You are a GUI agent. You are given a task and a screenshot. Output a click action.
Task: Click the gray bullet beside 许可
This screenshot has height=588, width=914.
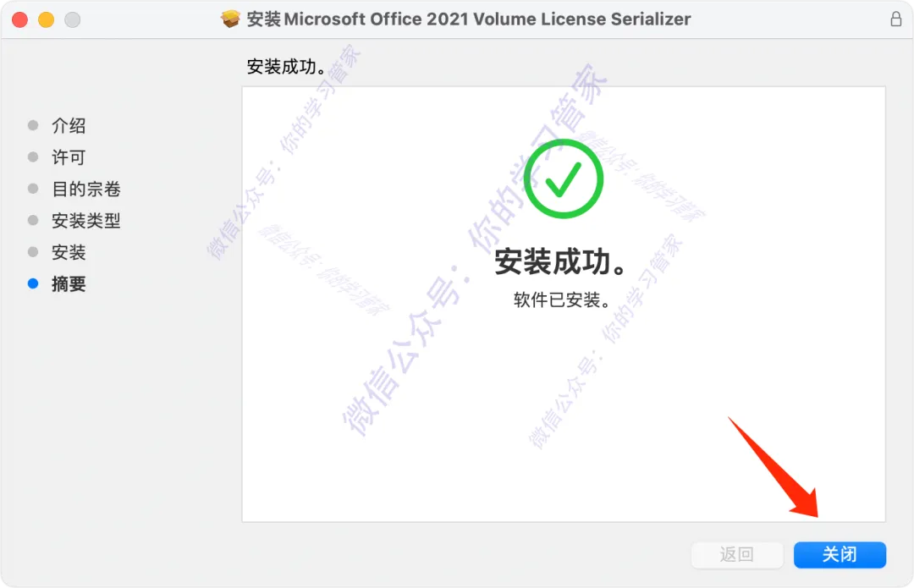(33, 157)
